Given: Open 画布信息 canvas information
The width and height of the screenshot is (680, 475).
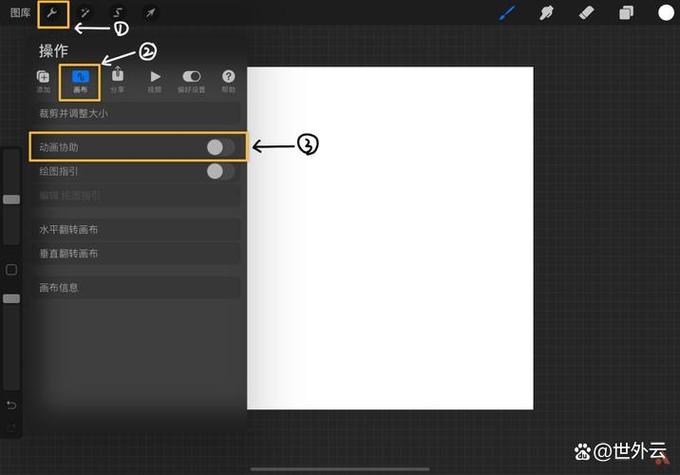Looking at the screenshot, I should point(137,288).
